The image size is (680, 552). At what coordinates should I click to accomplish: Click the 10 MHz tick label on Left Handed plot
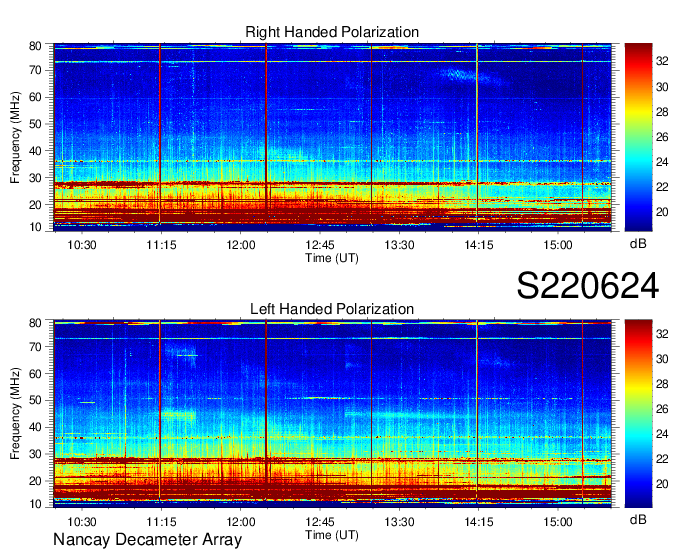coord(35,504)
